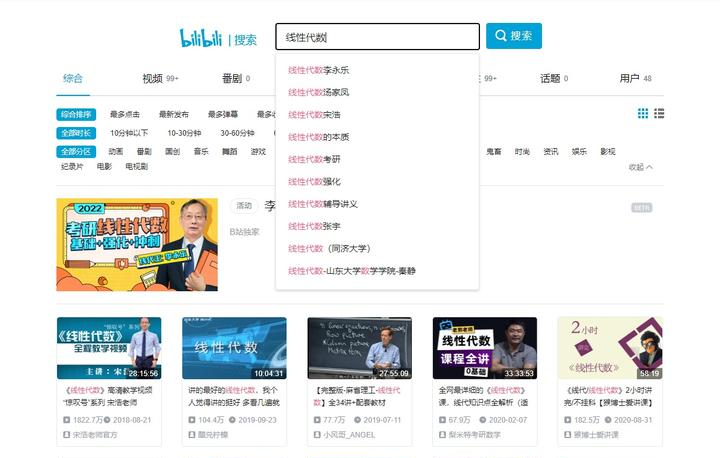Filter by 动画 category
The height and width of the screenshot is (458, 720).
115,152
